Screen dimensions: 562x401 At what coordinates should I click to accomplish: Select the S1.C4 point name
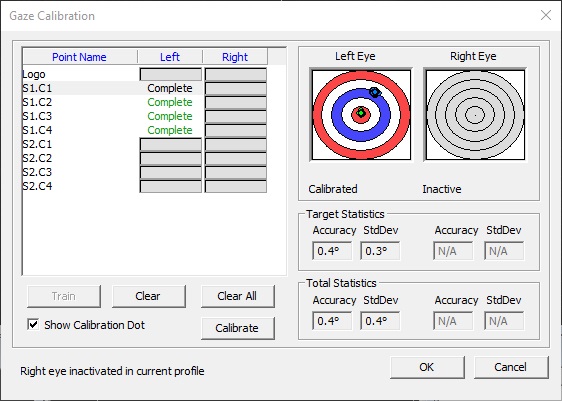[37, 130]
